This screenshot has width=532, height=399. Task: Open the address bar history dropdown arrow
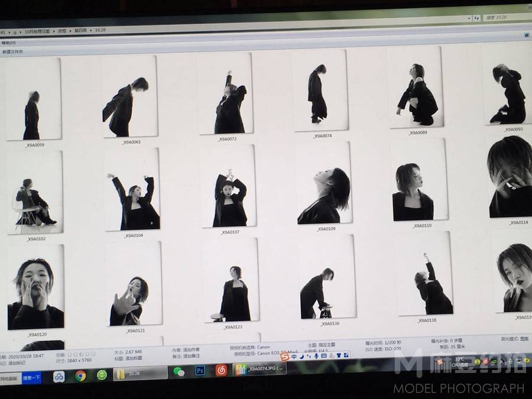click(469, 18)
